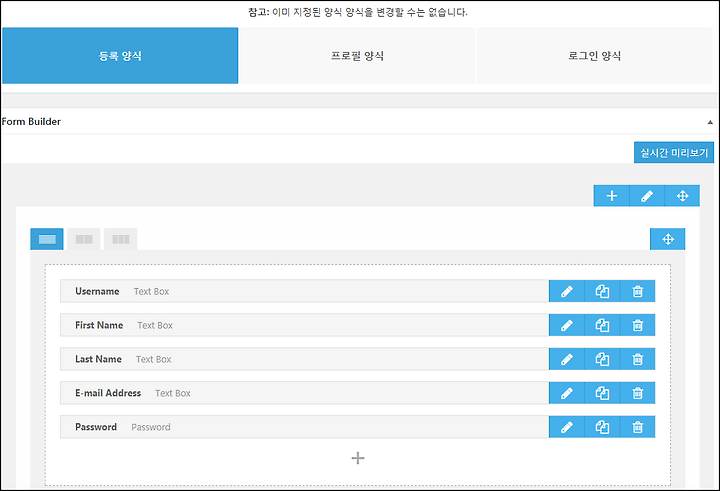
Task: Duplicate the Username field
Action: [602, 291]
